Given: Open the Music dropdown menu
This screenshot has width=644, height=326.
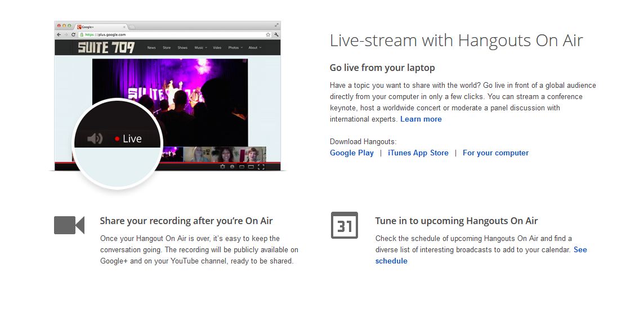Looking at the screenshot, I should 201,48.
